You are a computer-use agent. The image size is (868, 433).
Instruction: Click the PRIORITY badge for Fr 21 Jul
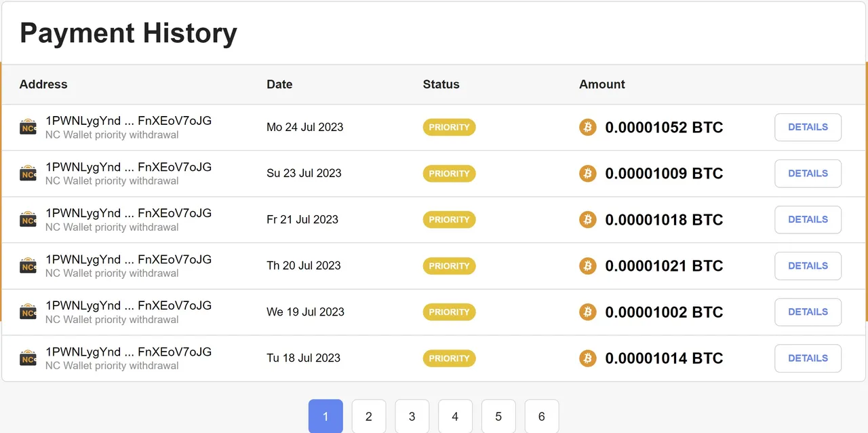(x=449, y=219)
